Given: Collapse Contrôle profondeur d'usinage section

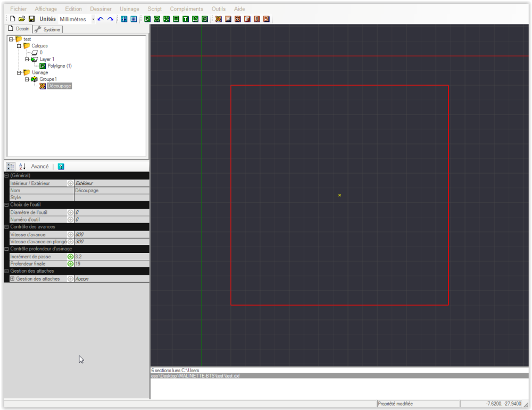Looking at the screenshot, I should click(x=6, y=249).
